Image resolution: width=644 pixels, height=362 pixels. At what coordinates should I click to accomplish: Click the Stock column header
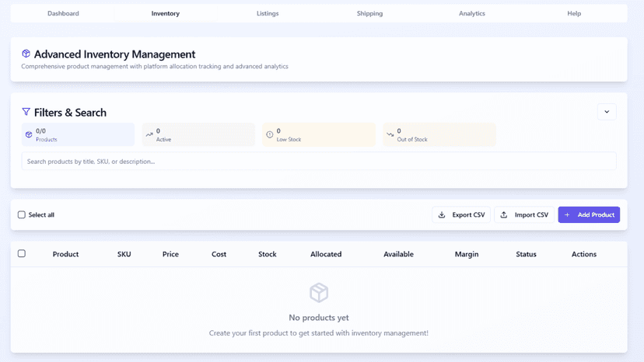(268, 254)
